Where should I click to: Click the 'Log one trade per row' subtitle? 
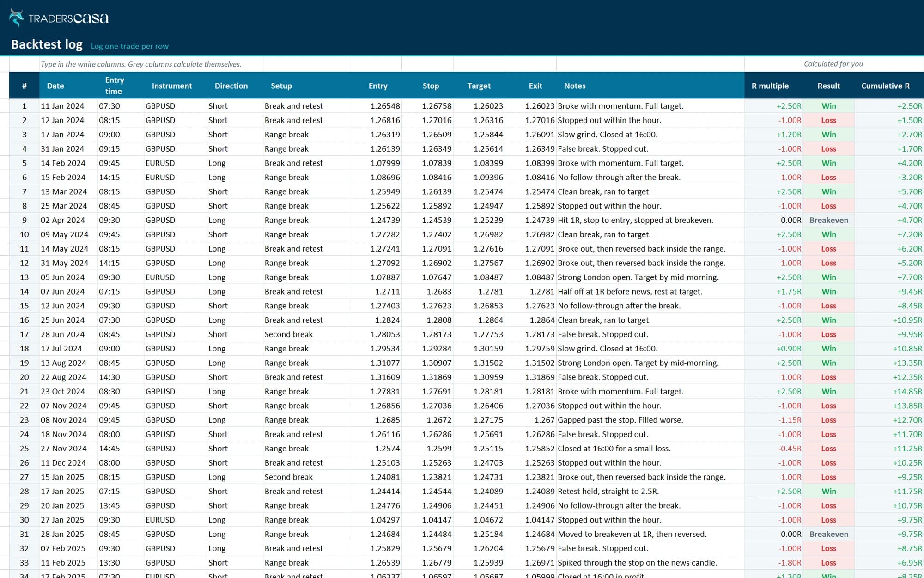pyautogui.click(x=129, y=46)
